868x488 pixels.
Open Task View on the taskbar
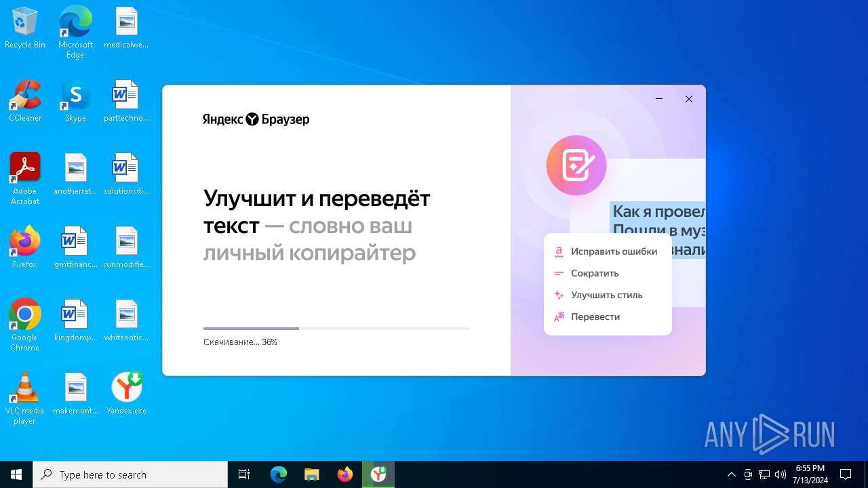click(244, 474)
